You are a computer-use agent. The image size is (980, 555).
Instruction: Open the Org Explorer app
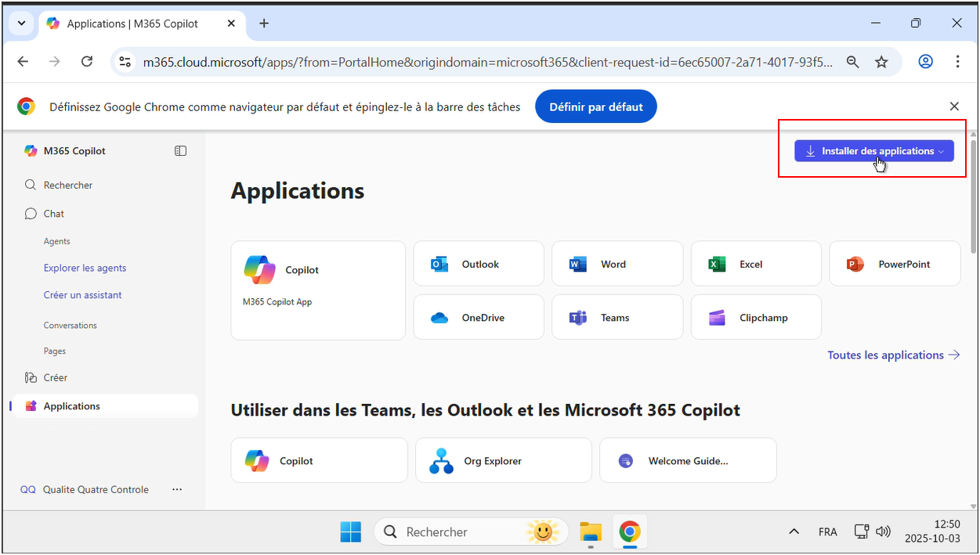click(503, 460)
